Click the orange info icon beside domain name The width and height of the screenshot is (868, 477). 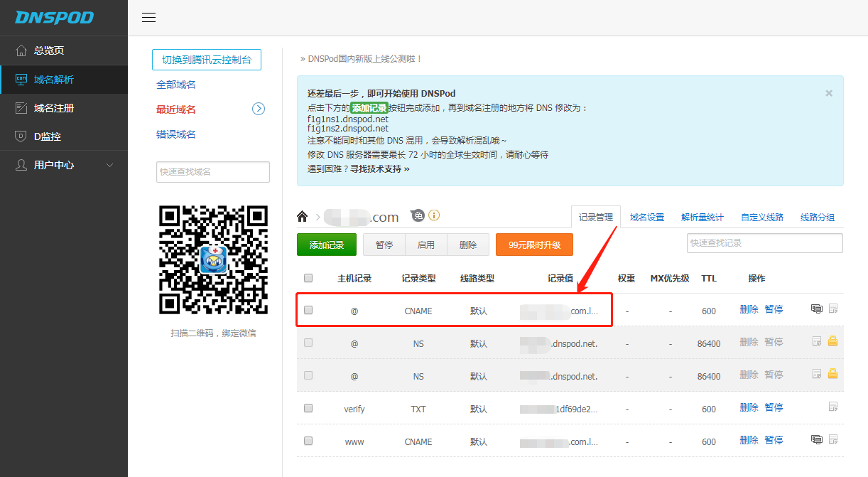(x=434, y=215)
